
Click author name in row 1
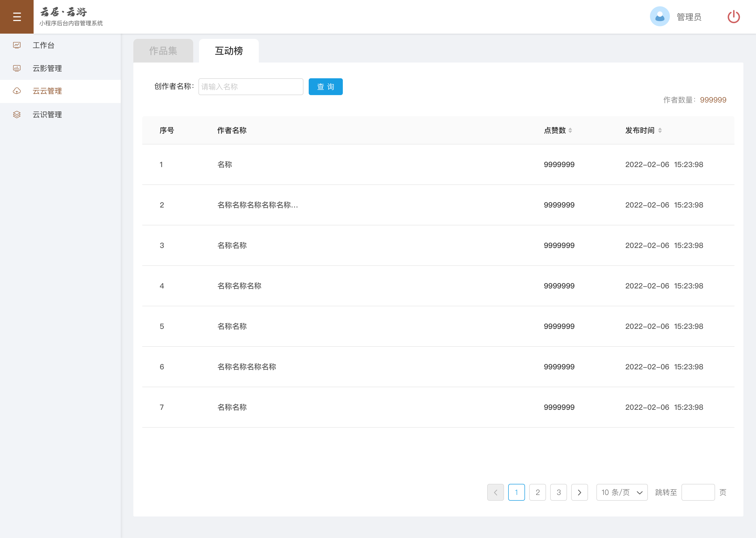click(224, 165)
